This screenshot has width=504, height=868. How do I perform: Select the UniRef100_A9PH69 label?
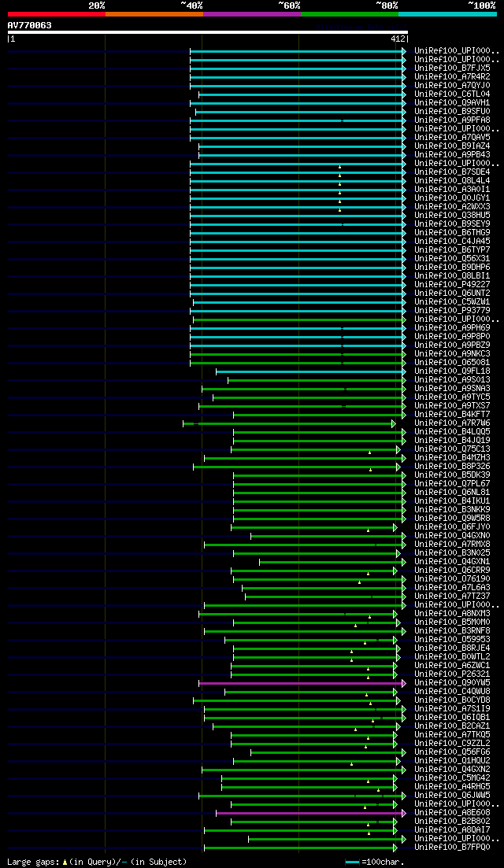pyautogui.click(x=452, y=327)
